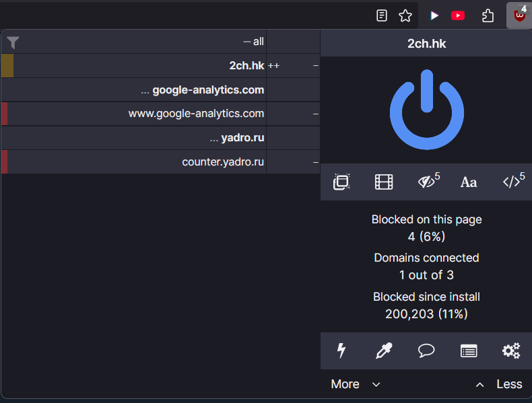The width and height of the screenshot is (532, 403).
Task: Click the filter funnel icon
Action: coord(13,42)
